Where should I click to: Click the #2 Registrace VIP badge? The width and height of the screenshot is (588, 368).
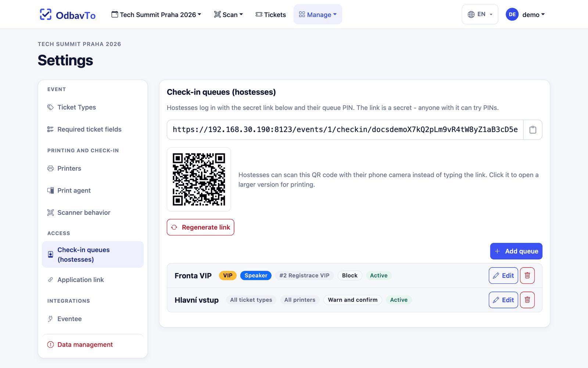[304, 276]
